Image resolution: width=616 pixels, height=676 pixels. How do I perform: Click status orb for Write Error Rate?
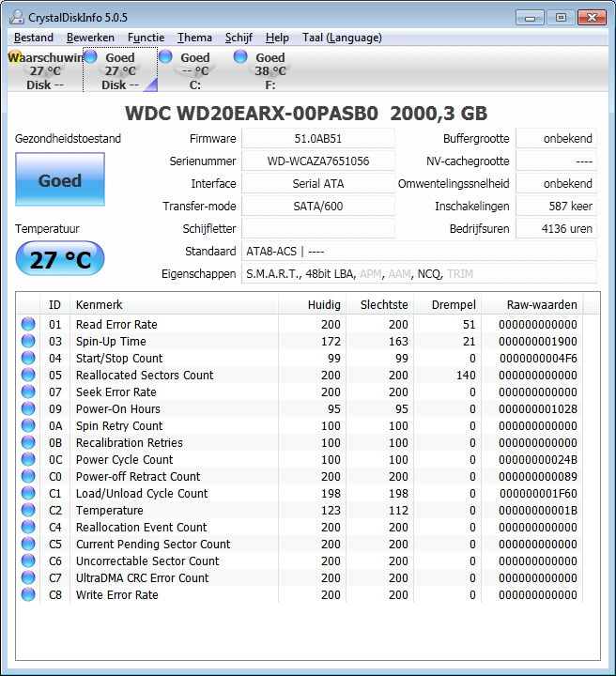click(28, 594)
